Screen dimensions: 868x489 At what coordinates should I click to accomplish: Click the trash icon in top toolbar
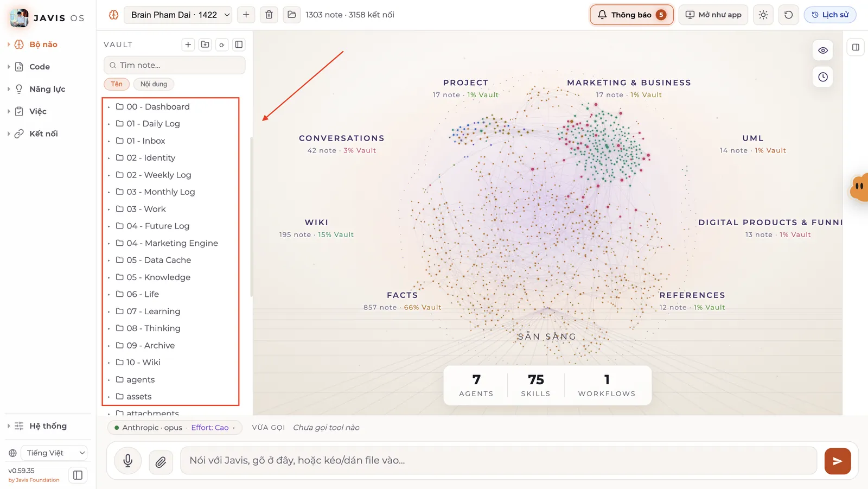tap(269, 15)
